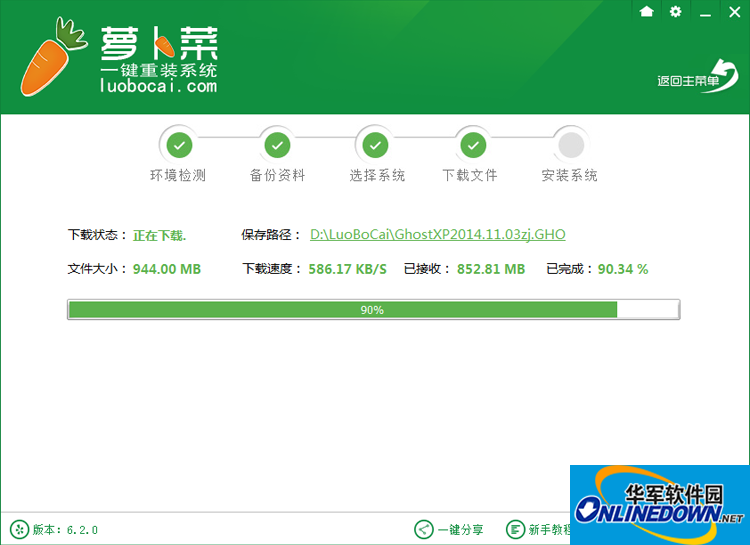Click the carrot logo image

[54, 56]
